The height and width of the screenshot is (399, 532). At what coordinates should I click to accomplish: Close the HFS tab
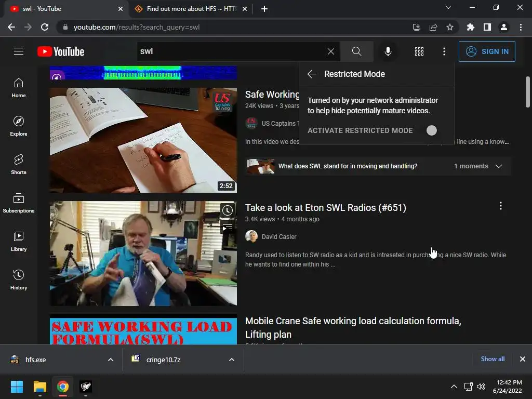(x=245, y=9)
